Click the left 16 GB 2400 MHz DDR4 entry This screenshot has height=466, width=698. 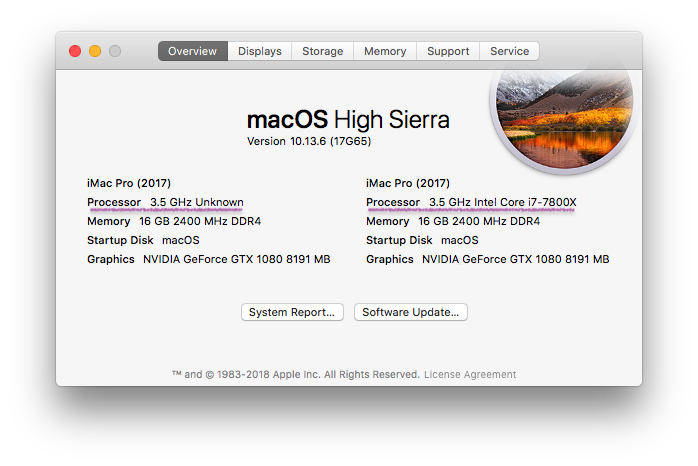pos(200,221)
